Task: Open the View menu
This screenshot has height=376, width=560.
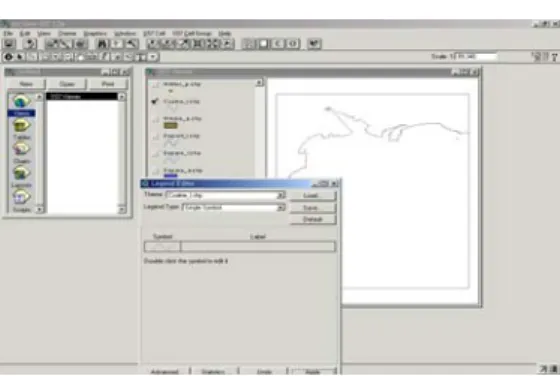Action: point(44,34)
